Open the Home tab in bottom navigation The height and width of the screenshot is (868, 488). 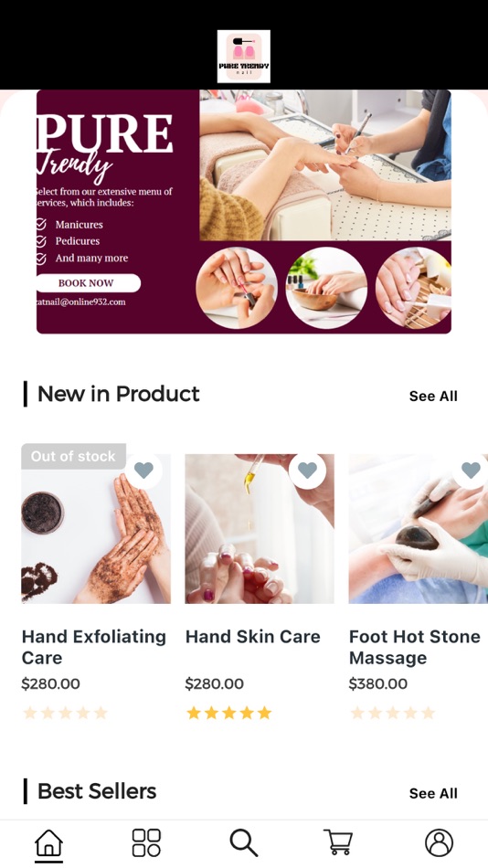pyautogui.click(x=48, y=842)
